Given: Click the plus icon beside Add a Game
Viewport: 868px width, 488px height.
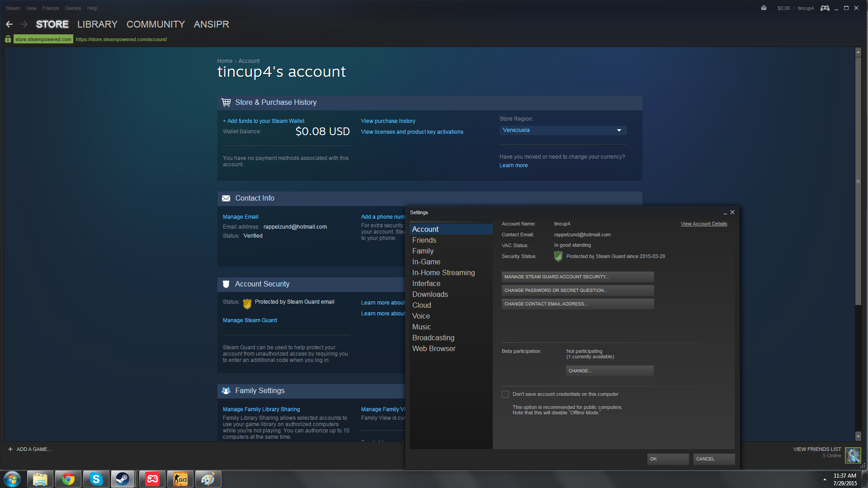Looking at the screenshot, I should [10, 449].
